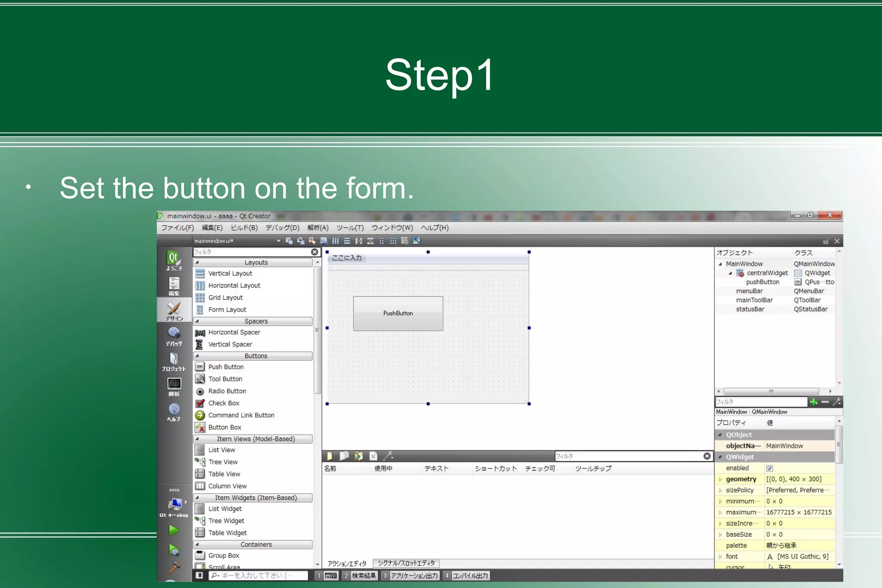Click the green Run button
The height and width of the screenshot is (588, 882).
tap(174, 530)
